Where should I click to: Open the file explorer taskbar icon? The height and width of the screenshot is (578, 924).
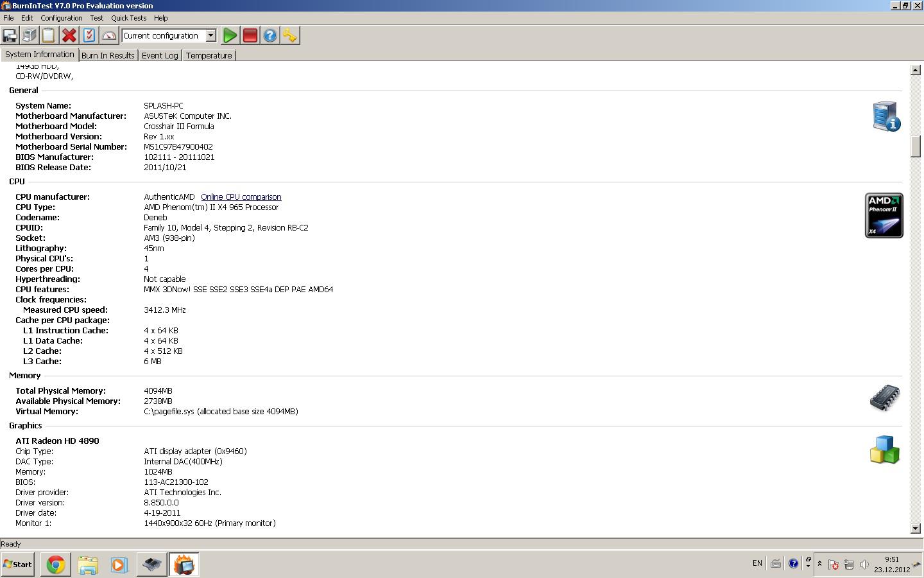88,565
